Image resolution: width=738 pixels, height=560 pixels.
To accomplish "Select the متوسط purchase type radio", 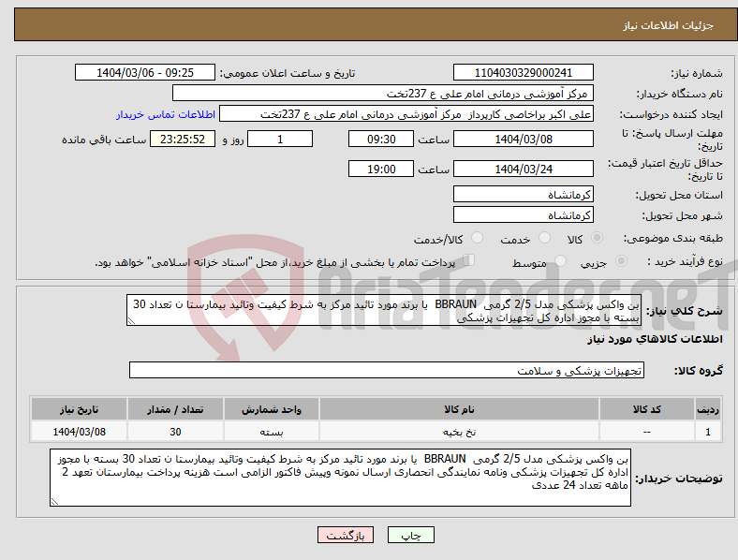I will coord(561,261).
